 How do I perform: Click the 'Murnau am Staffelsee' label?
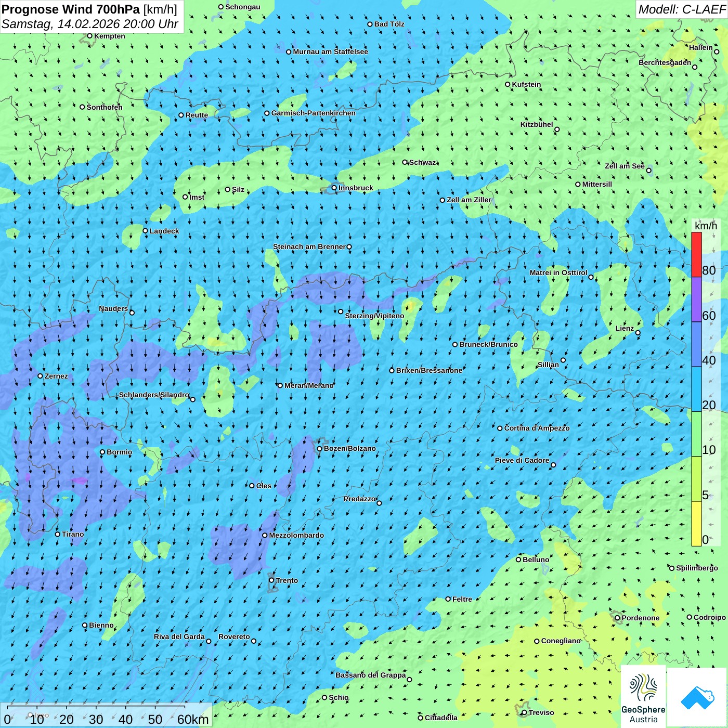(x=330, y=51)
